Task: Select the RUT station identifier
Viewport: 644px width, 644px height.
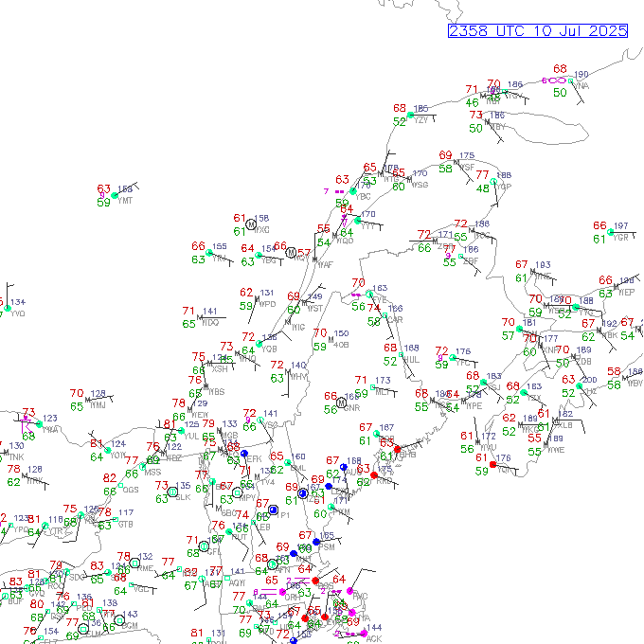Action: pos(239,537)
